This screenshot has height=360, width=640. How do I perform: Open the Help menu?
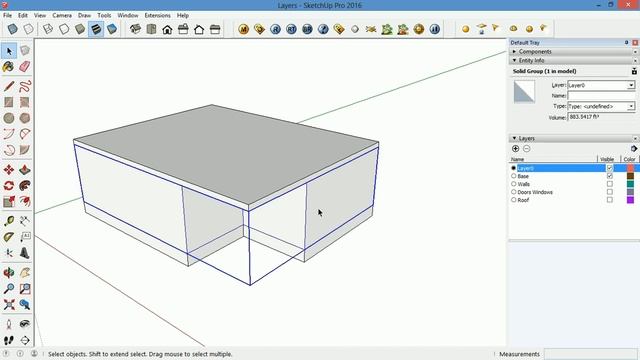click(183, 15)
